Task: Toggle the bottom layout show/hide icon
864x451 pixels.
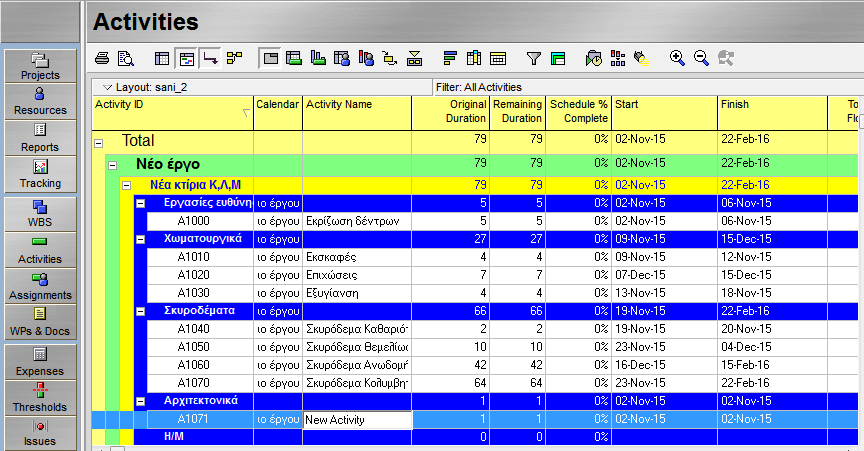Action: (271, 58)
